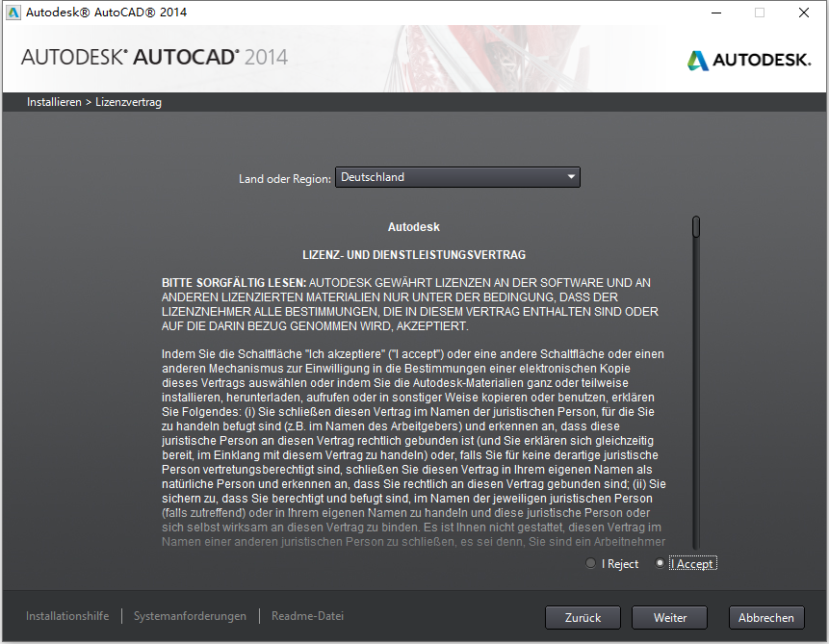Click the AUTODESK AUTOCAD 2014 banner title
Screen dimensions: 829x644
[x=154, y=57]
